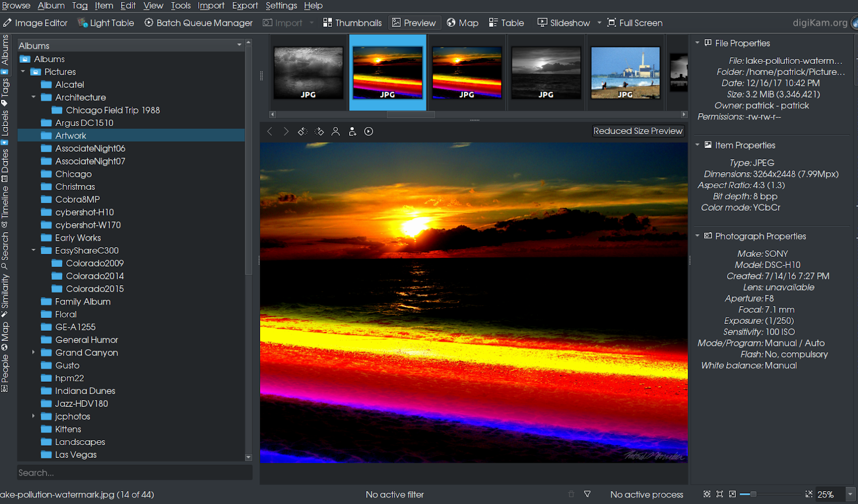
Task: Click the show face tags icon
Action: click(x=336, y=131)
